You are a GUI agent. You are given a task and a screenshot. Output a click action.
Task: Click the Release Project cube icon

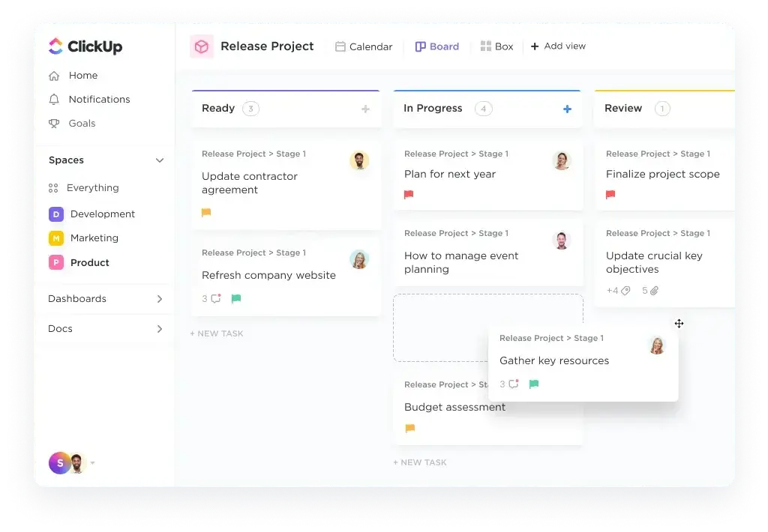[x=202, y=46]
